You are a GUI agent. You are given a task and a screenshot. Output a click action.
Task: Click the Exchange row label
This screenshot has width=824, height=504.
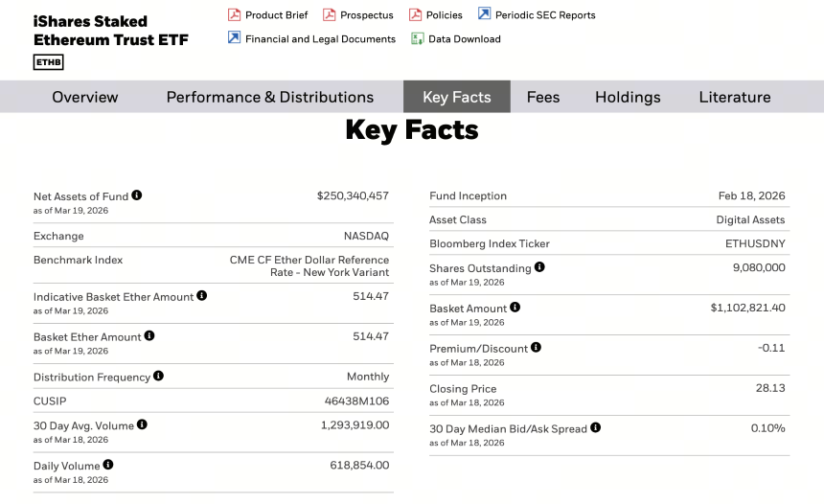point(58,236)
